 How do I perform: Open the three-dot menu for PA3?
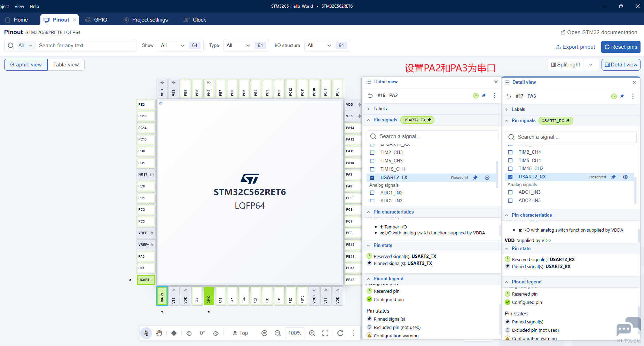633,96
